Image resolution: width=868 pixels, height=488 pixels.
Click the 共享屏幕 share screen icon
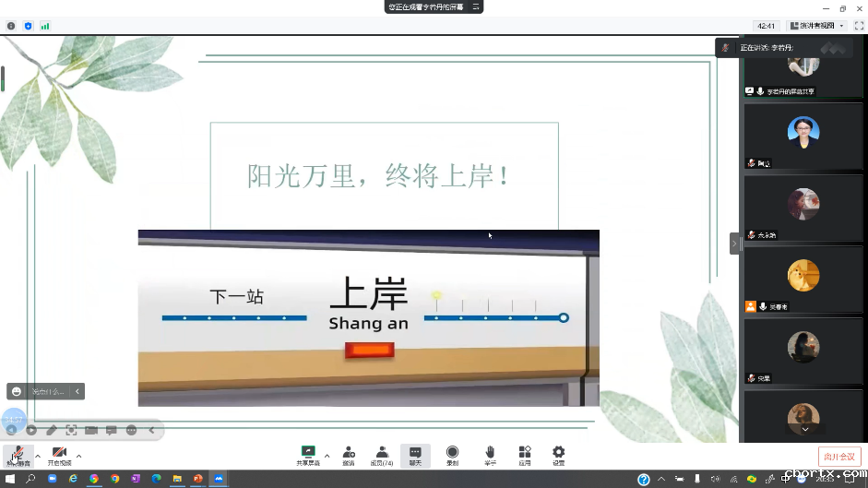(x=308, y=453)
